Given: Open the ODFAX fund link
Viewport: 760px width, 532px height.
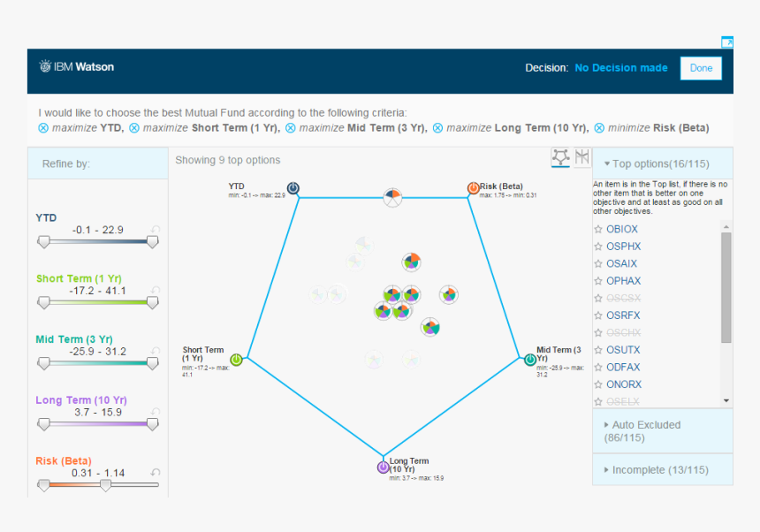Looking at the screenshot, I should click(623, 368).
